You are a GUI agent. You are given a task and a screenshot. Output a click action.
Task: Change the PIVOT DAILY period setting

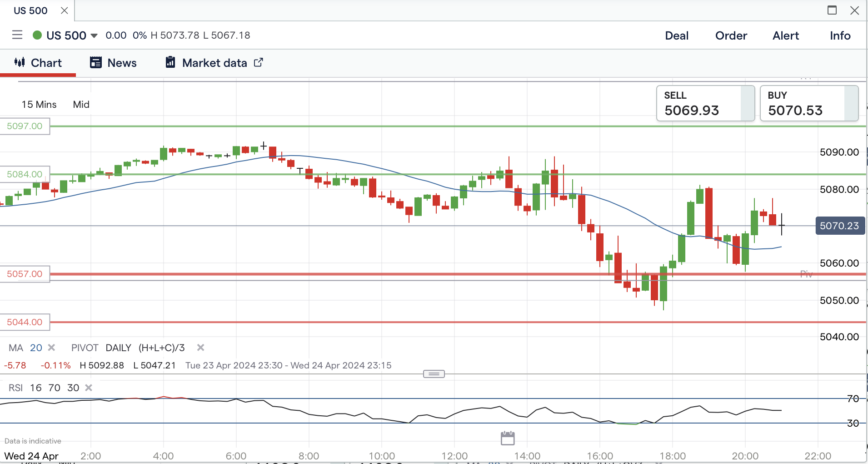118,348
